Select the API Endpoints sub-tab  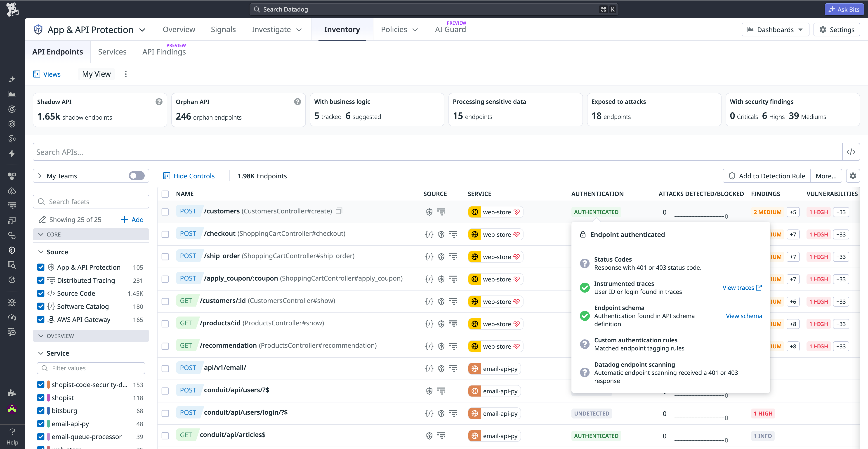pos(58,52)
